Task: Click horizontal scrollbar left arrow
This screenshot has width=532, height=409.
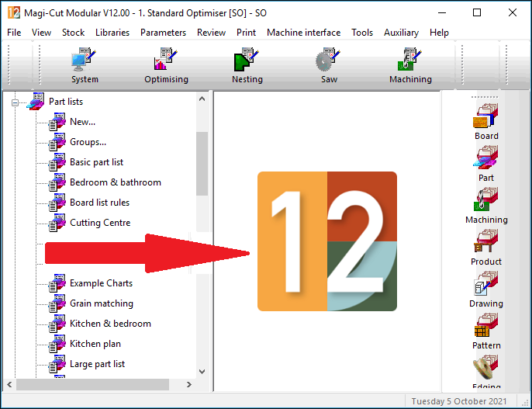Action: [x=9, y=385]
